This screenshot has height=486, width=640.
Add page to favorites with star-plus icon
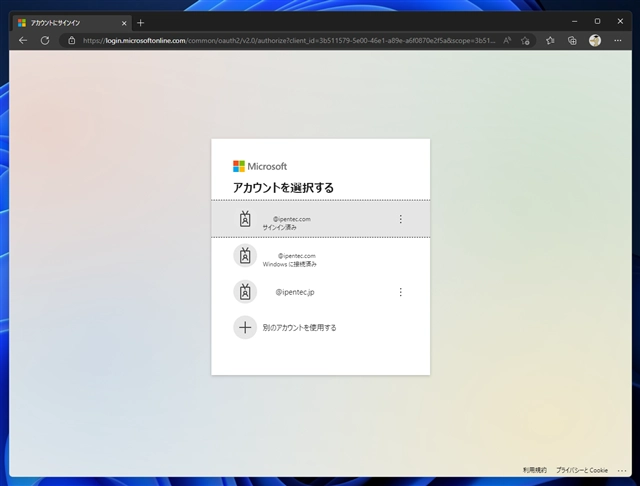click(525, 40)
